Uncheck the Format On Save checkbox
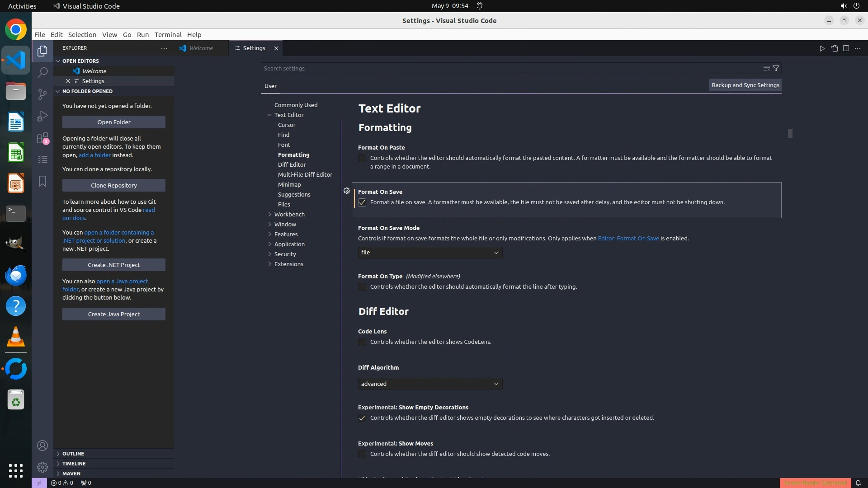 pos(362,202)
